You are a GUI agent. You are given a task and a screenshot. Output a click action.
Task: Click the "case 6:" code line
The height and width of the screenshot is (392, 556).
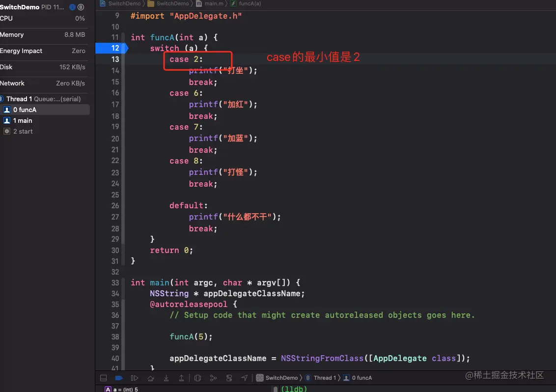[x=186, y=93]
